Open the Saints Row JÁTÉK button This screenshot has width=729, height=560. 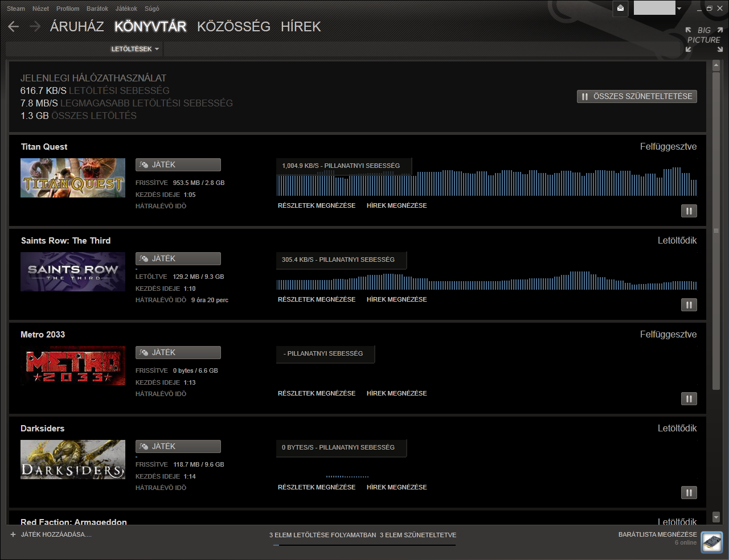tap(178, 258)
